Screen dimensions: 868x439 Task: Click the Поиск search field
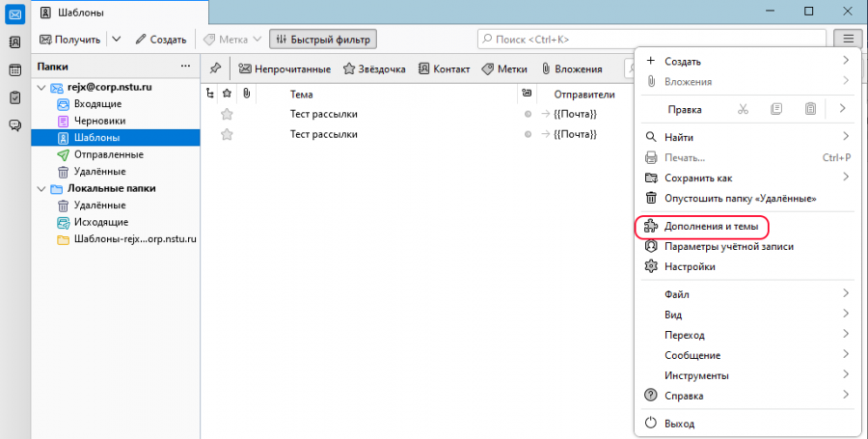coord(652,40)
